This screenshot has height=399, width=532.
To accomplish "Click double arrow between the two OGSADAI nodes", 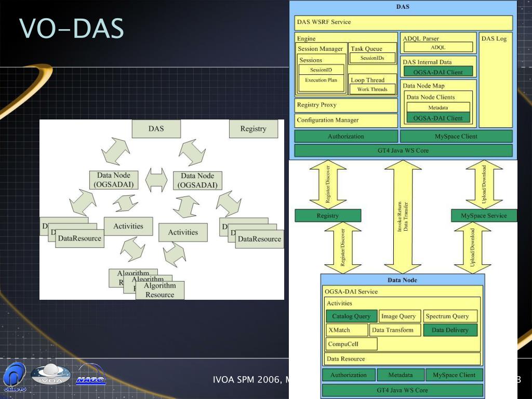I will point(156,180).
